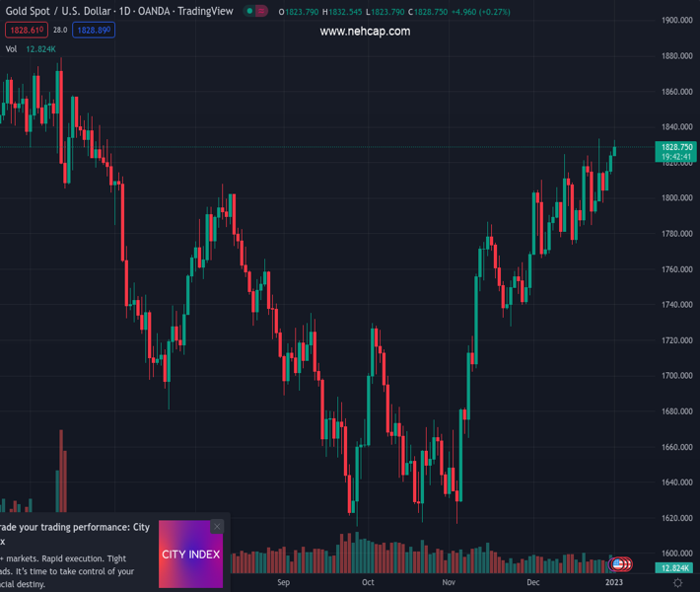Select Dec on the time axis
700x592 pixels.
[x=533, y=582]
